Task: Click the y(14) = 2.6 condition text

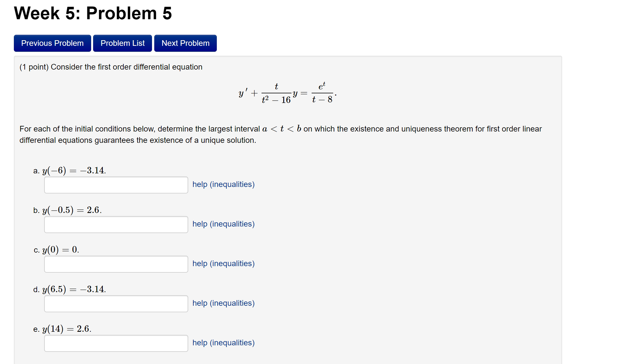Action: 67,329
